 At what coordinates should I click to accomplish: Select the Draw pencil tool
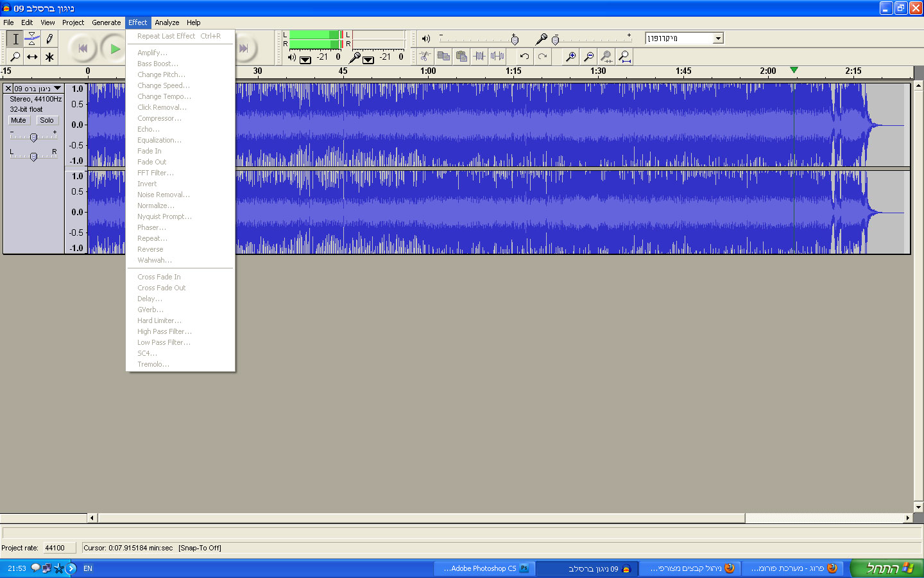(x=49, y=39)
